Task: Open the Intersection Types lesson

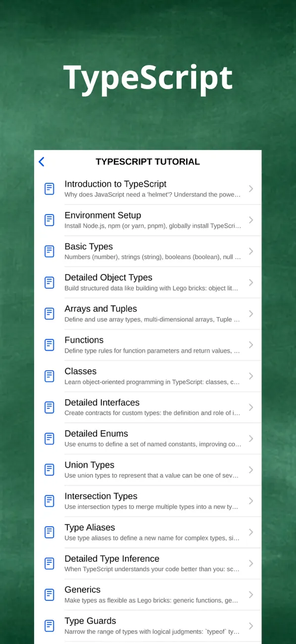Action: tap(148, 501)
